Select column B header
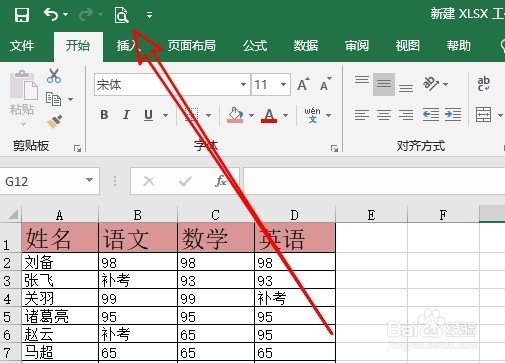This screenshot has width=505, height=363. coord(138,215)
